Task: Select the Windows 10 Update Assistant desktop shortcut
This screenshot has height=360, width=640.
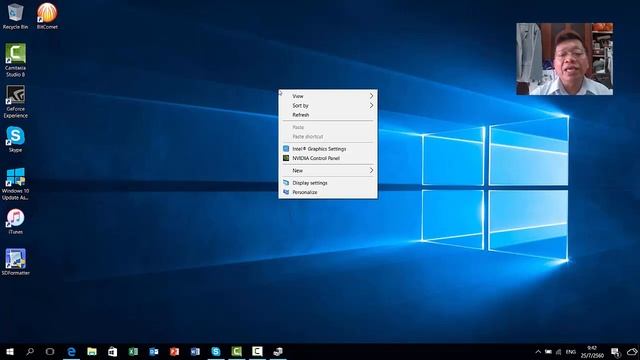Action: 15,184
